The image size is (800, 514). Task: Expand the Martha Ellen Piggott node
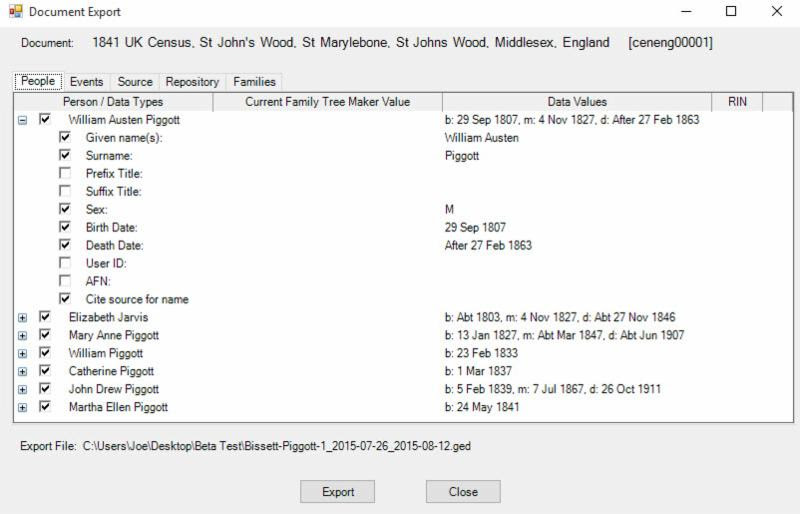pyautogui.click(x=22, y=407)
